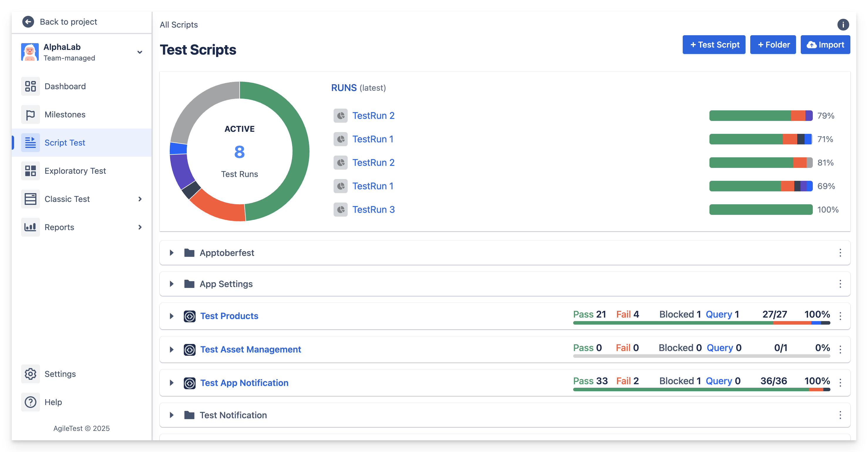The height and width of the screenshot is (452, 868).
Task: Click the All Scripts breadcrumb
Action: point(179,25)
